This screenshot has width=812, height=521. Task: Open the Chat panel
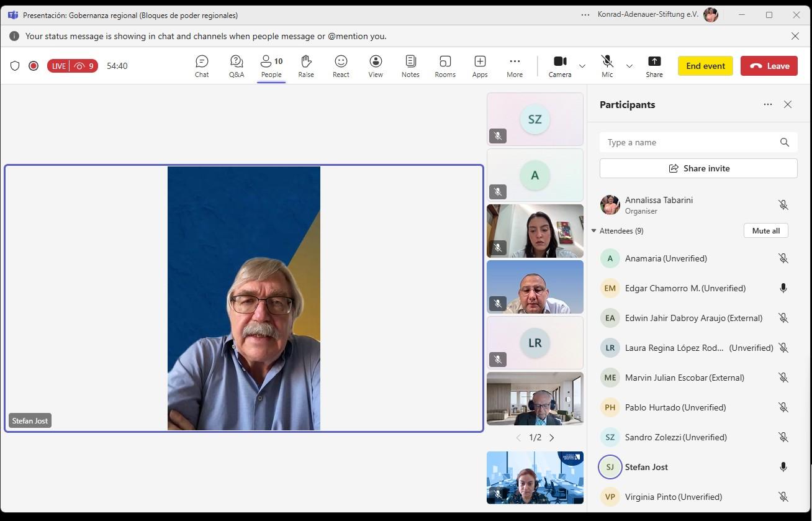click(x=202, y=66)
